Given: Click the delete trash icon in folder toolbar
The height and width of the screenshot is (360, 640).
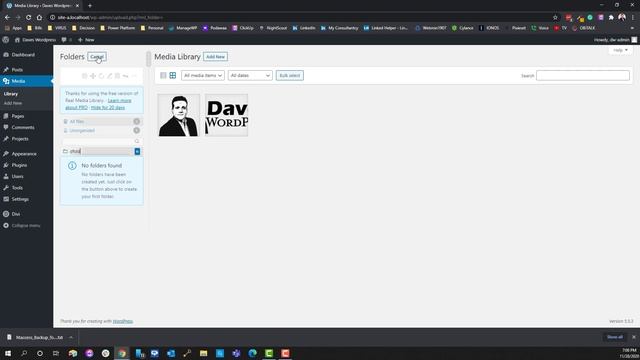Looking at the screenshot, I should (x=118, y=76).
